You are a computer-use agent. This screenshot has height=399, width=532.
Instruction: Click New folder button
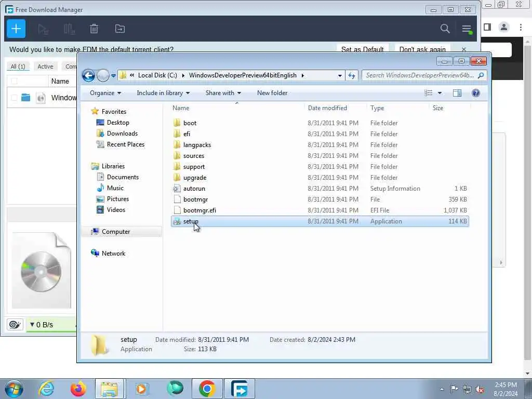coord(272,93)
